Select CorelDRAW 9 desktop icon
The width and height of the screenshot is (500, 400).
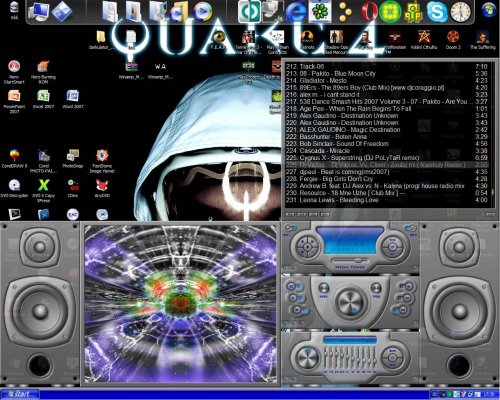[14, 158]
